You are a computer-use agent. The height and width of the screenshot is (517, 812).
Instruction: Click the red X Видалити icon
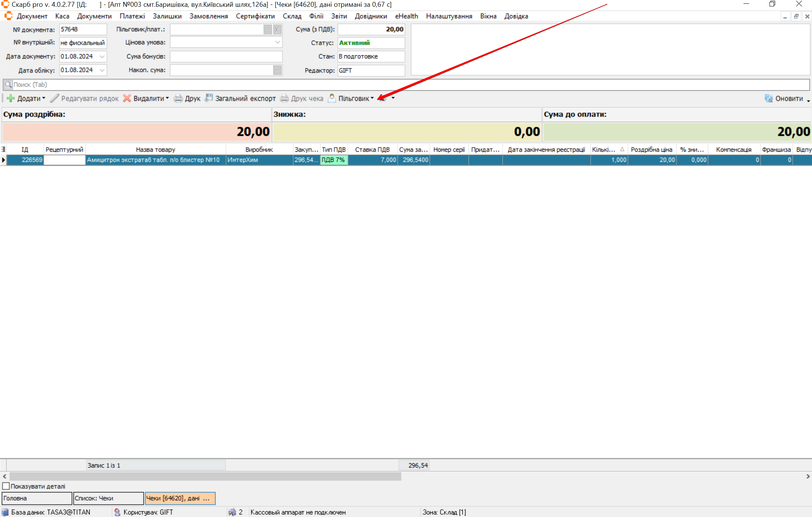click(127, 98)
